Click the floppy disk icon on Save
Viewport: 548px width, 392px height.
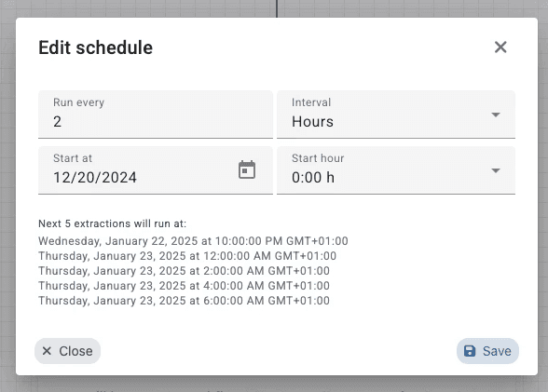point(470,351)
